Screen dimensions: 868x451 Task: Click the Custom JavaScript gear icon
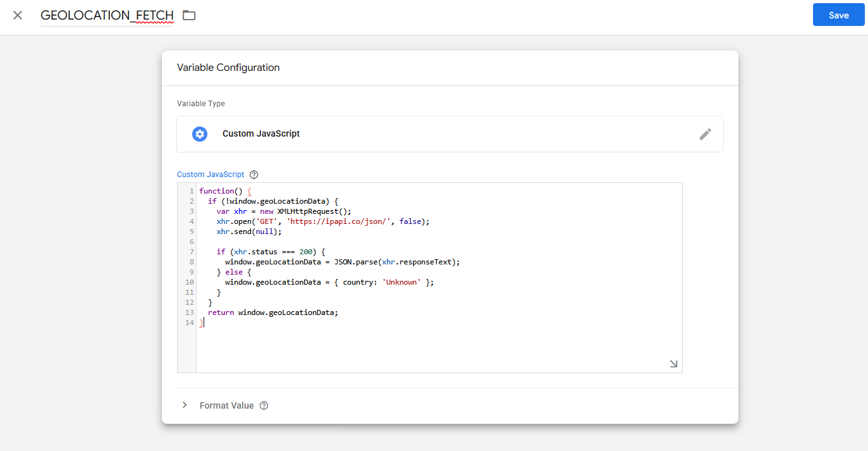tap(200, 134)
